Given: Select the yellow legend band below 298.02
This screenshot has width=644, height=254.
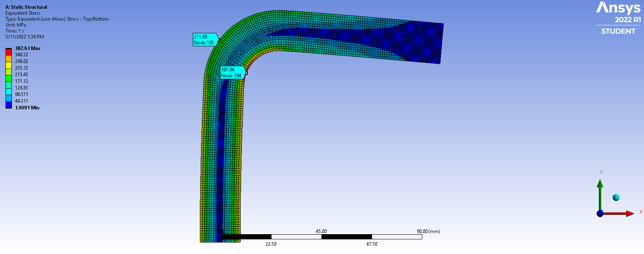Looking at the screenshot, I should coord(9,65).
